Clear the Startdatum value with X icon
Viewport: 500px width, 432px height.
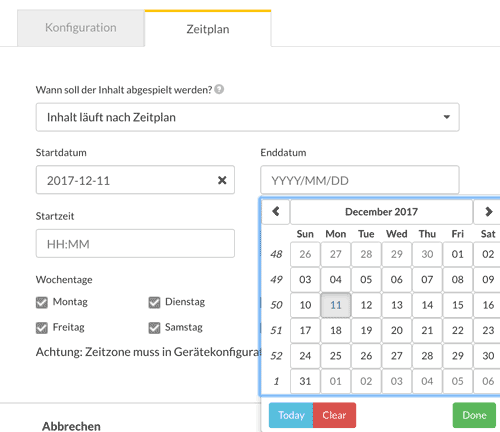222,180
